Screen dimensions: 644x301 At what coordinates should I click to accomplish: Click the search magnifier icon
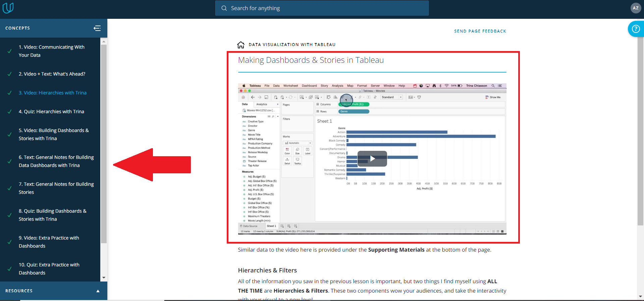coord(224,8)
